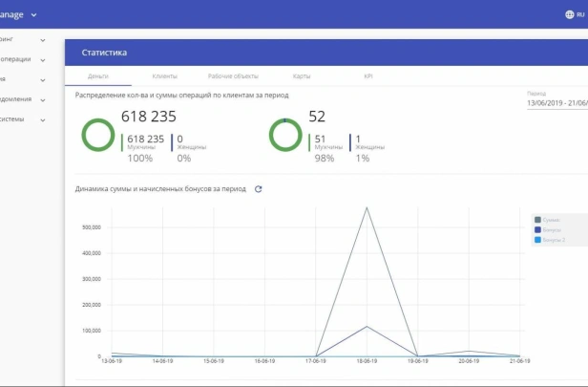588x387 pixels.
Task: Click the 18-06-19 peak on the chart
Action: [x=367, y=207]
